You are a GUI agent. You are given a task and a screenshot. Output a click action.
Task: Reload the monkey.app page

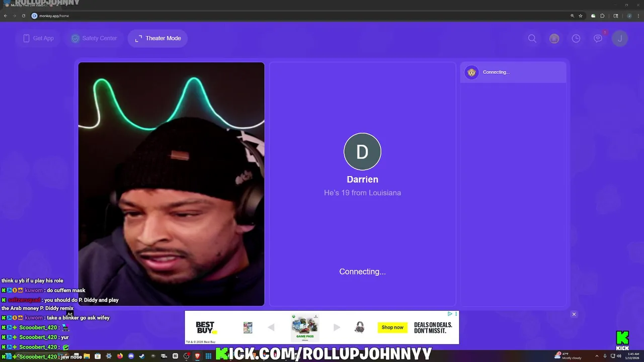[x=23, y=16]
